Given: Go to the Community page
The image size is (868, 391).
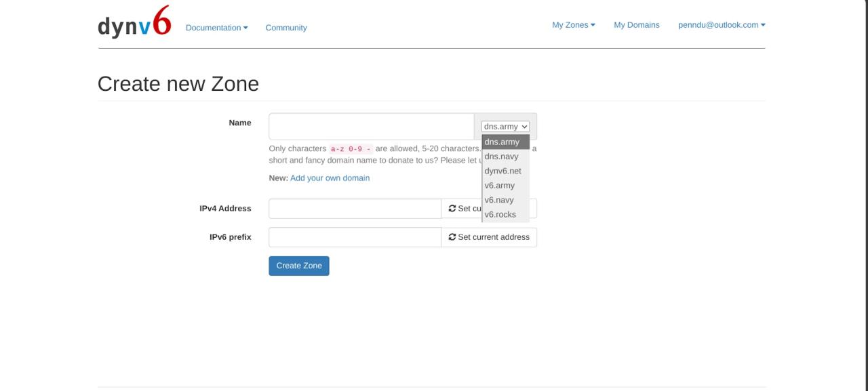Looking at the screenshot, I should [286, 28].
